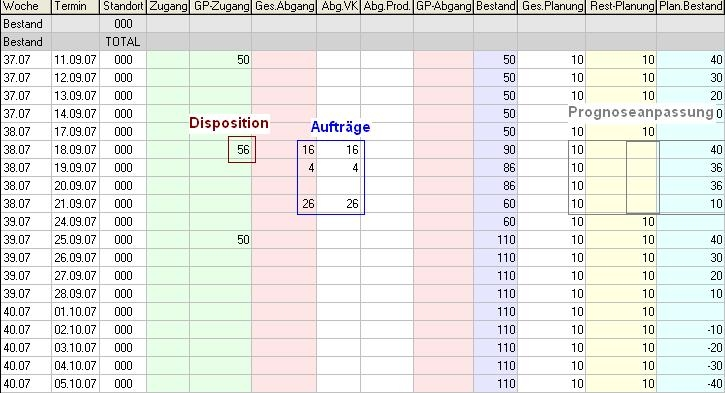Select the Bestand TOTAL row
This screenshot has height=393, width=725.
pyautogui.click(x=362, y=42)
